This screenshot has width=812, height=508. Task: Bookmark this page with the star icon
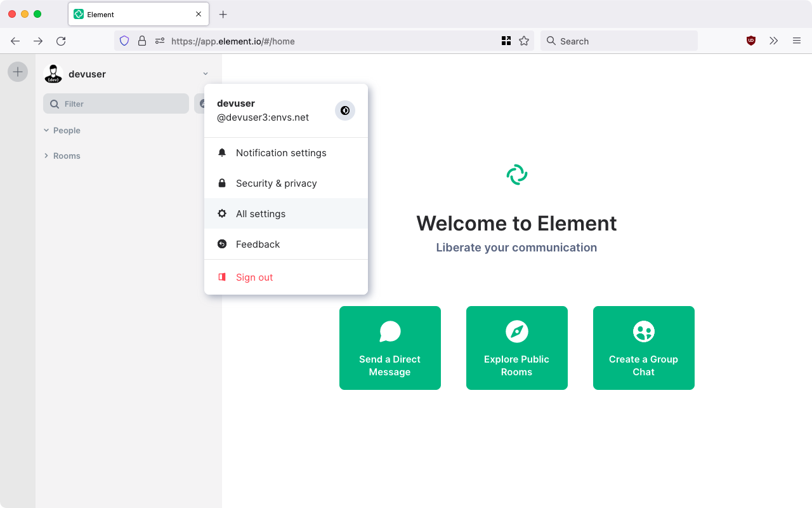[524, 41]
